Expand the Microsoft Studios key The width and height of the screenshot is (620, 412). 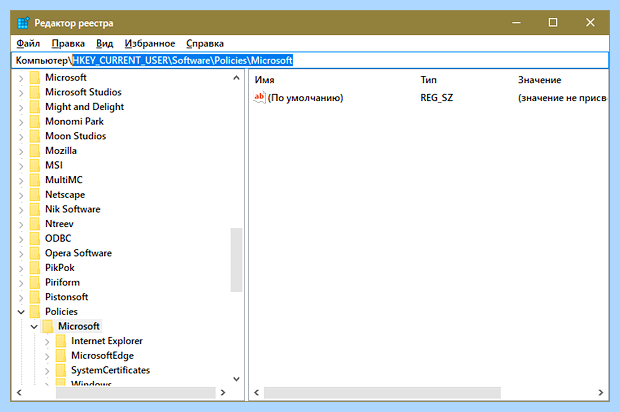(x=21, y=93)
